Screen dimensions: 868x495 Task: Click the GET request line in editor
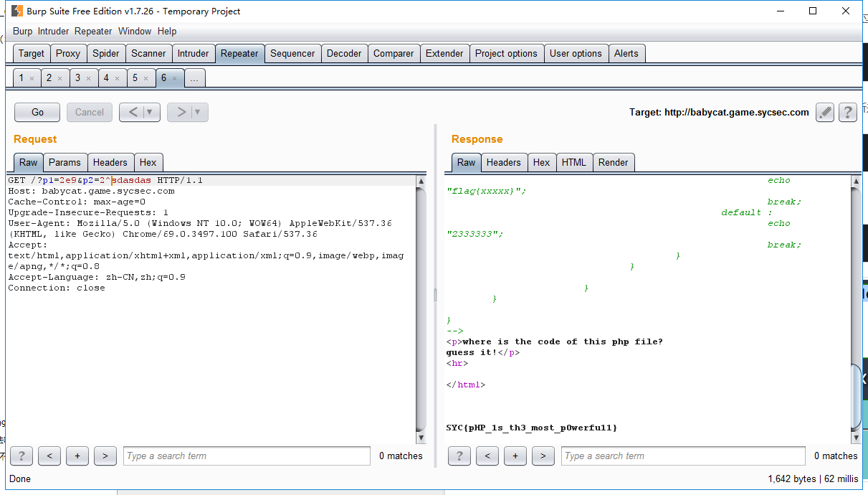point(105,180)
